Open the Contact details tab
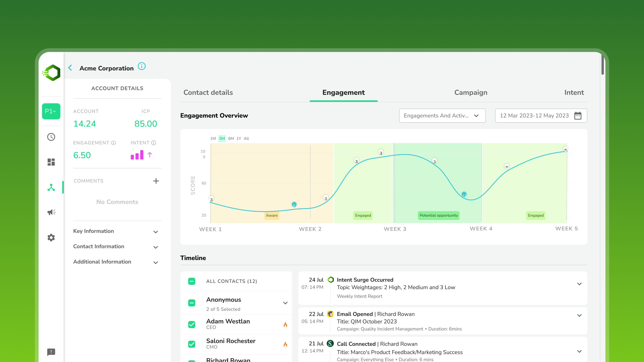The image size is (644, 362). [x=208, y=93]
